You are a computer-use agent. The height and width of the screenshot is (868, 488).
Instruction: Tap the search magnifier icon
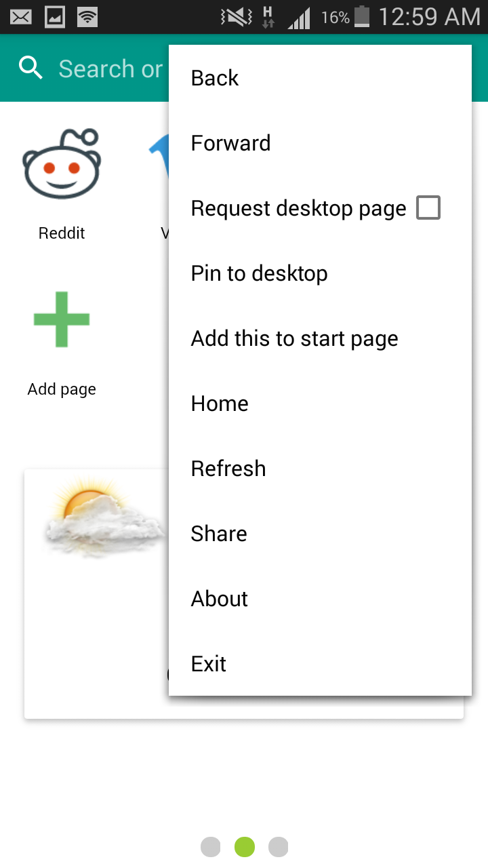tap(30, 68)
